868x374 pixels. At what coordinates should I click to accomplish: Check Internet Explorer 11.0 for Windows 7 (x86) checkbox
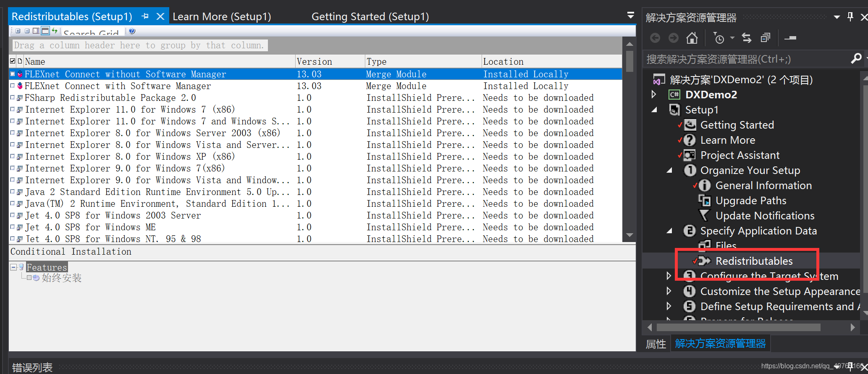13,109
